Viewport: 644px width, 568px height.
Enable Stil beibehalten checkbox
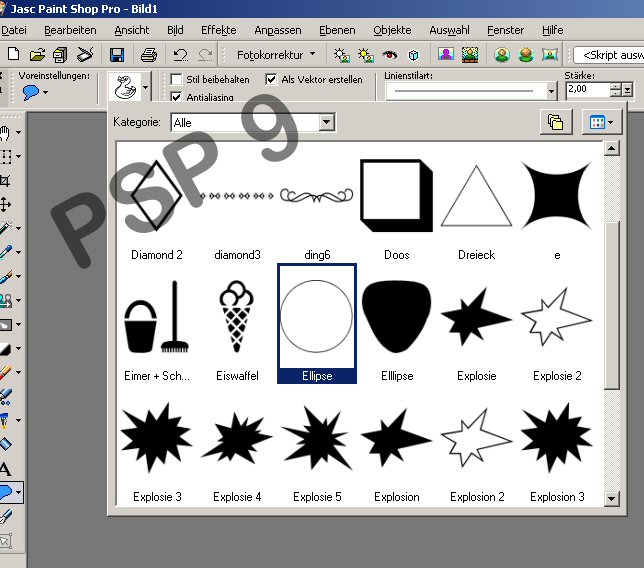[x=176, y=79]
